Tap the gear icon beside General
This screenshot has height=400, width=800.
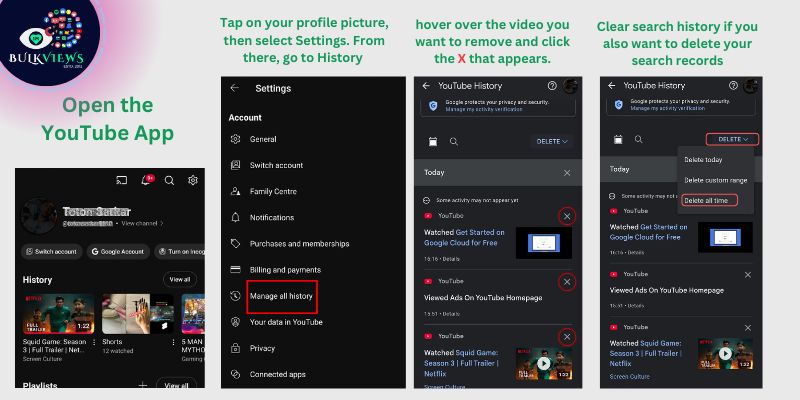(235, 139)
